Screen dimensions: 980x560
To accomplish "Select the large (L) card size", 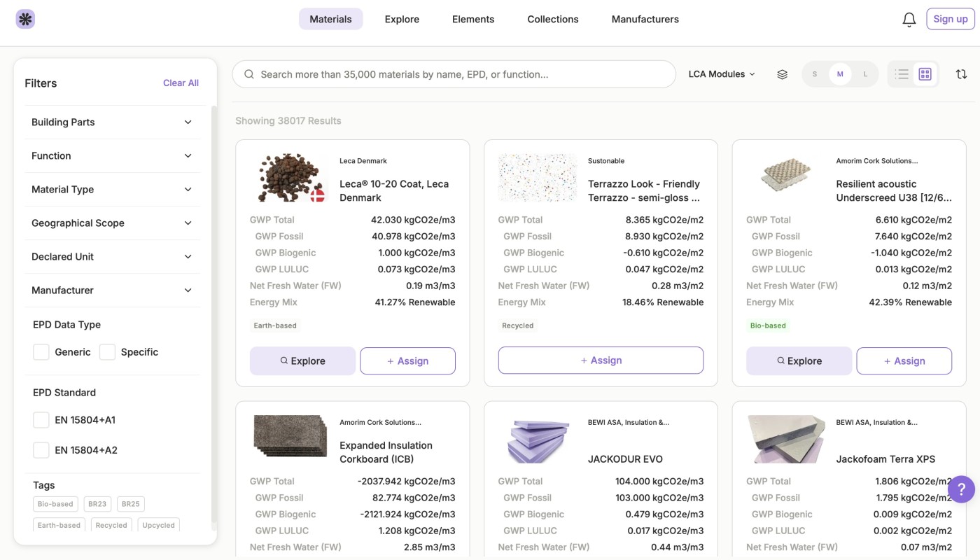I will [865, 74].
